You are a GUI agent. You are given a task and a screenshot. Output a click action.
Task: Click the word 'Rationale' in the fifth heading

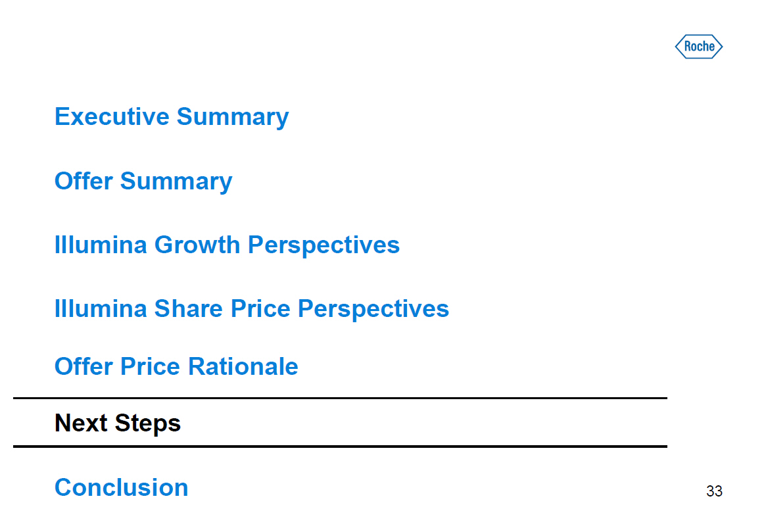tap(243, 366)
